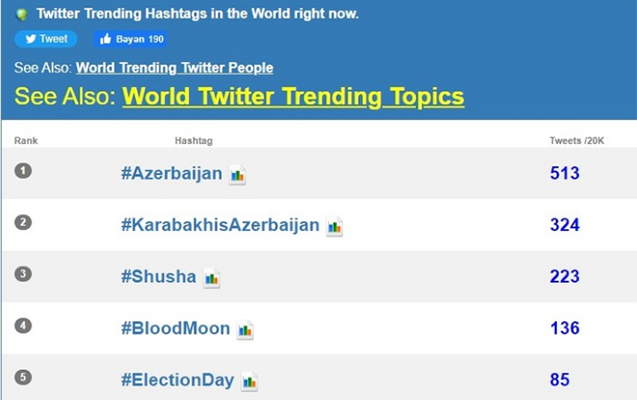637x400 pixels.
Task: Open the chart icon beside #Shusha
Action: 211,278
